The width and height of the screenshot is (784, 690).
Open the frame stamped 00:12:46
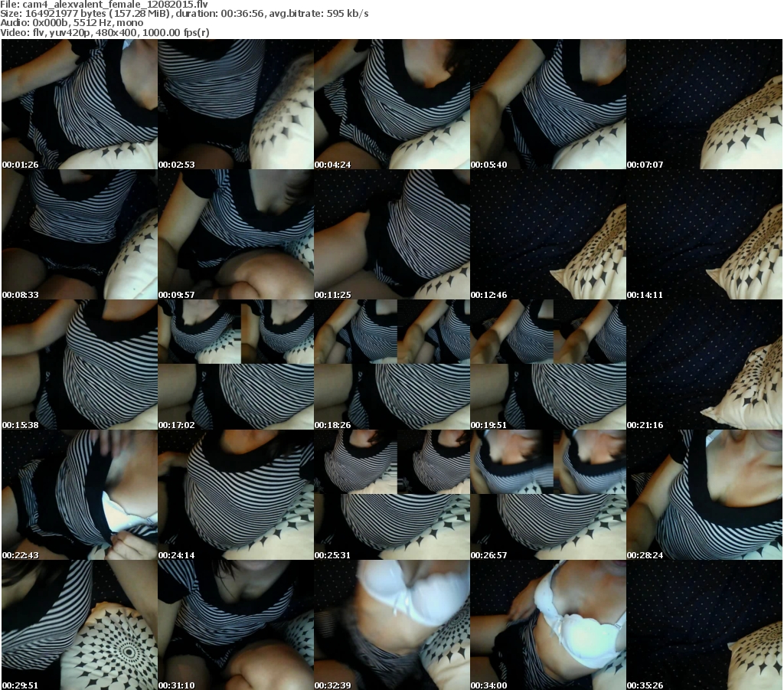(548, 234)
